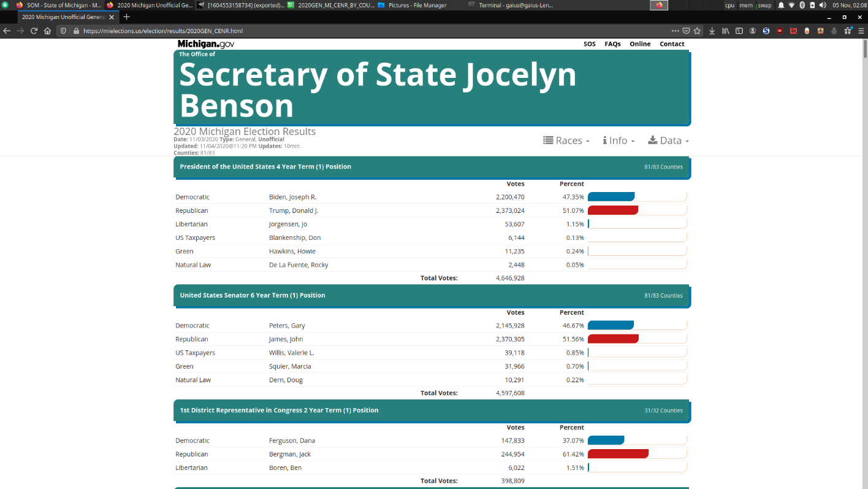The image size is (868, 489).
Task: Click candidate name De La Fuente, Rocky
Action: click(x=299, y=265)
